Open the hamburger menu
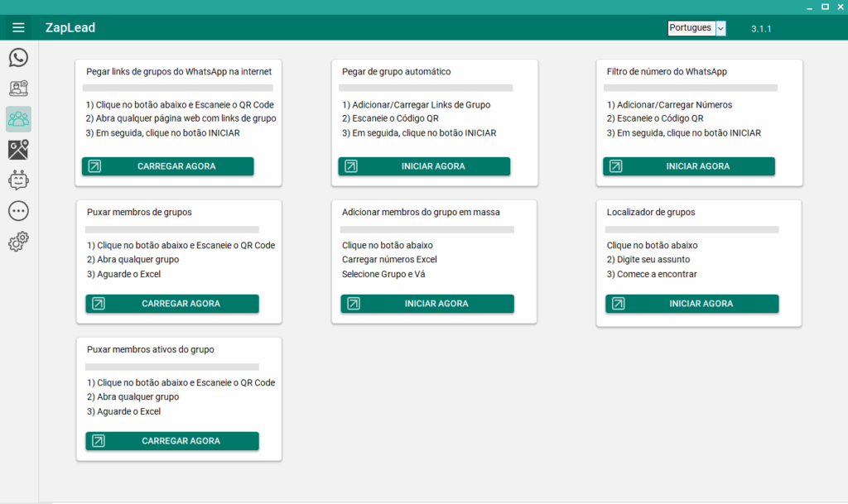 pos(18,28)
